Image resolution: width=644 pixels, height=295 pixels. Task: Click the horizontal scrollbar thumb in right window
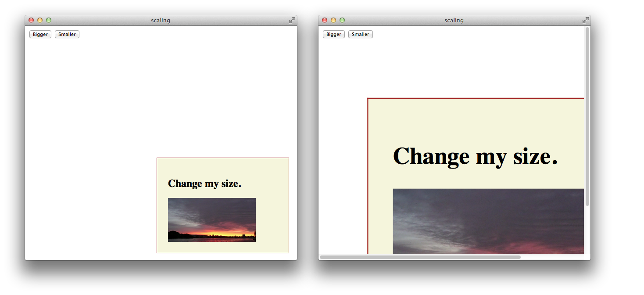pos(420,257)
